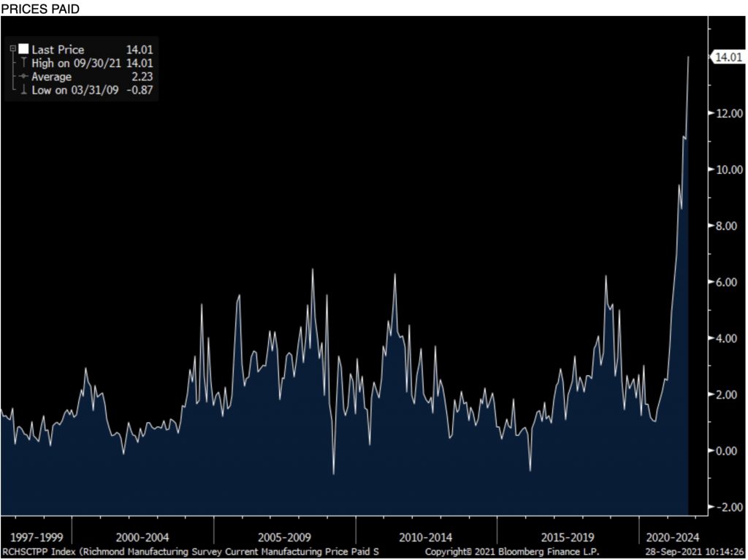Screen dimensions: 748x560
Task: Click the 2020-2024 time axis segment
Action: (671, 537)
